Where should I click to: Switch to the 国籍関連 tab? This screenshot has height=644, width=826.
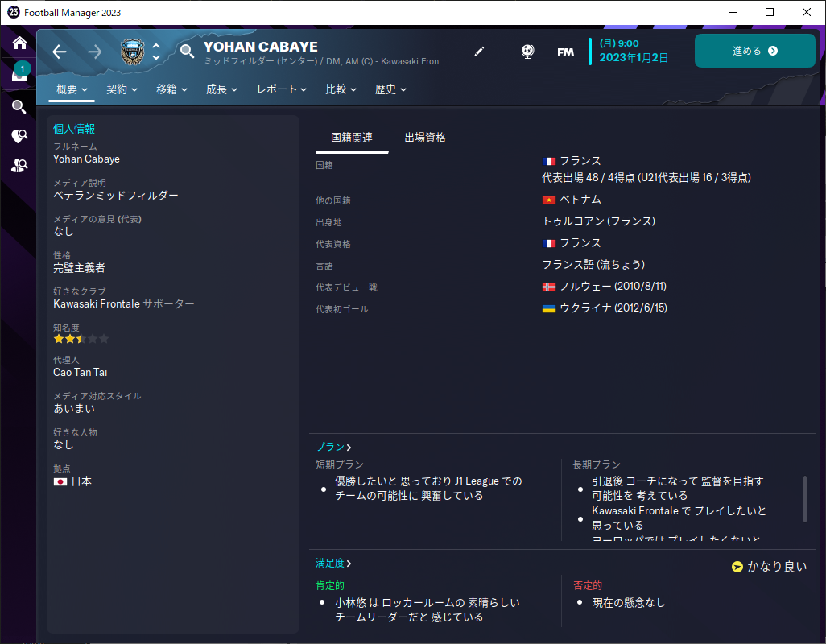click(351, 138)
